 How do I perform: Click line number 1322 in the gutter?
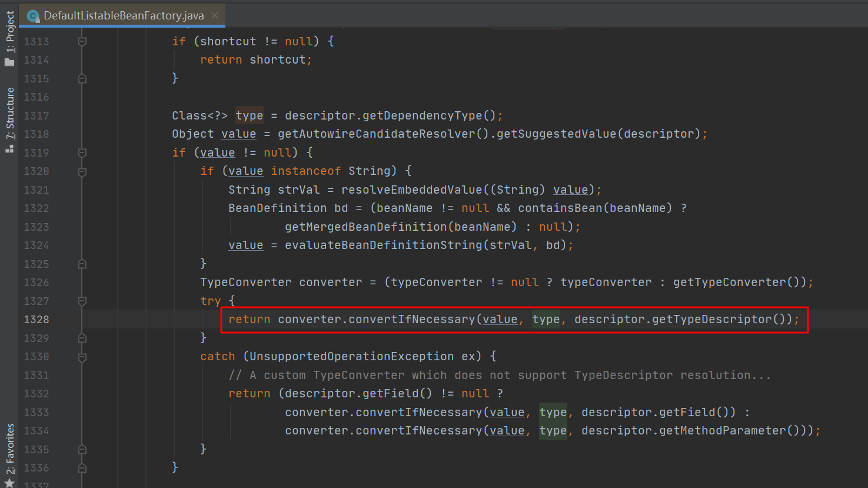36,208
